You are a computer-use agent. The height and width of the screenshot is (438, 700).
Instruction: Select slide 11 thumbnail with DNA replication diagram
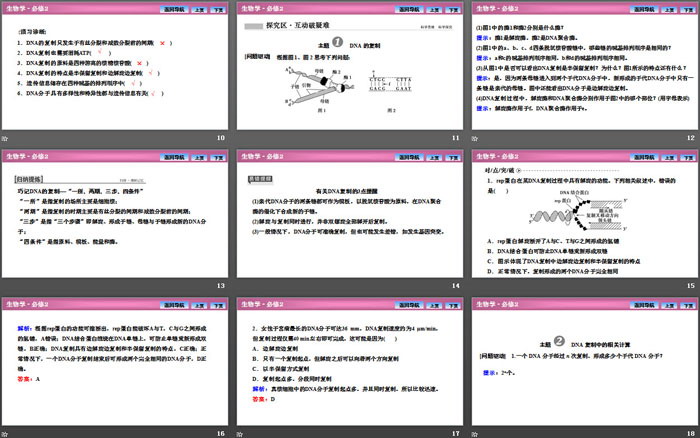350,66
